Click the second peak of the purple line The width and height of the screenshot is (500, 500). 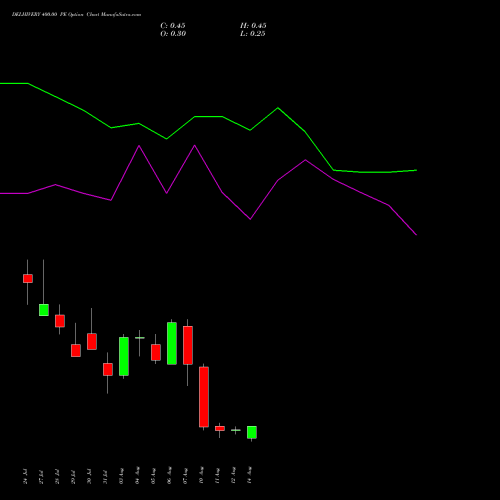[x=195, y=145]
